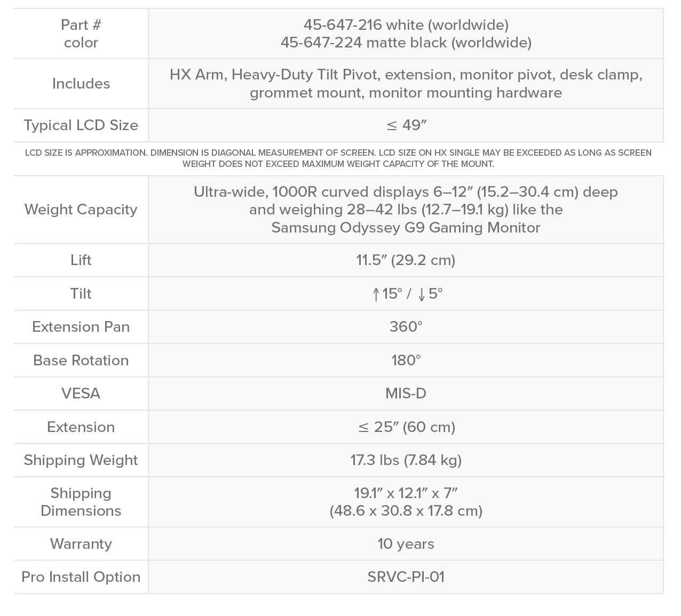This screenshot has width=681, height=616.
Task: Click the Extension Pan label
Action: point(81,327)
